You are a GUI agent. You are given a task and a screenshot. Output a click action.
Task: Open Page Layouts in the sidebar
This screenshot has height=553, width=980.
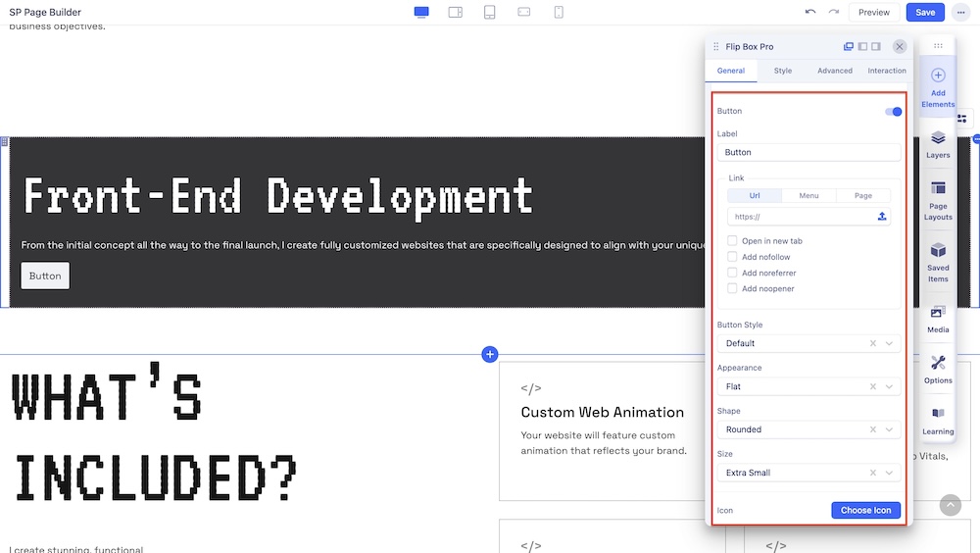[x=938, y=200]
